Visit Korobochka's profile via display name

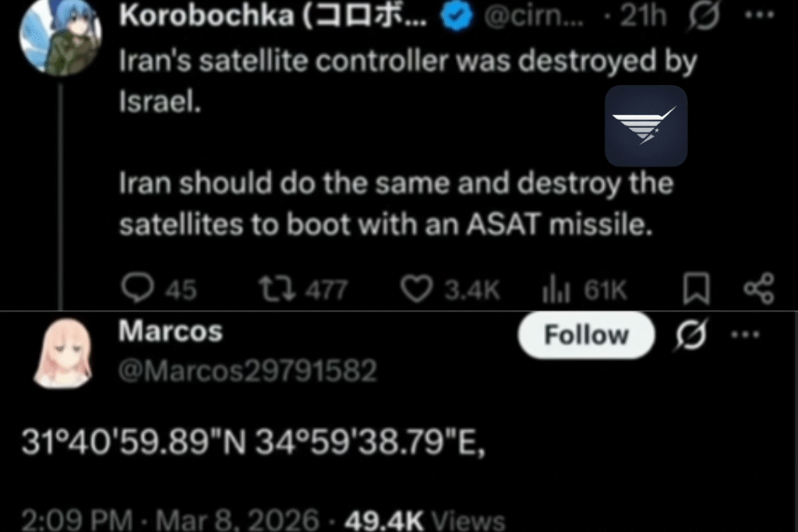[x=273, y=16]
